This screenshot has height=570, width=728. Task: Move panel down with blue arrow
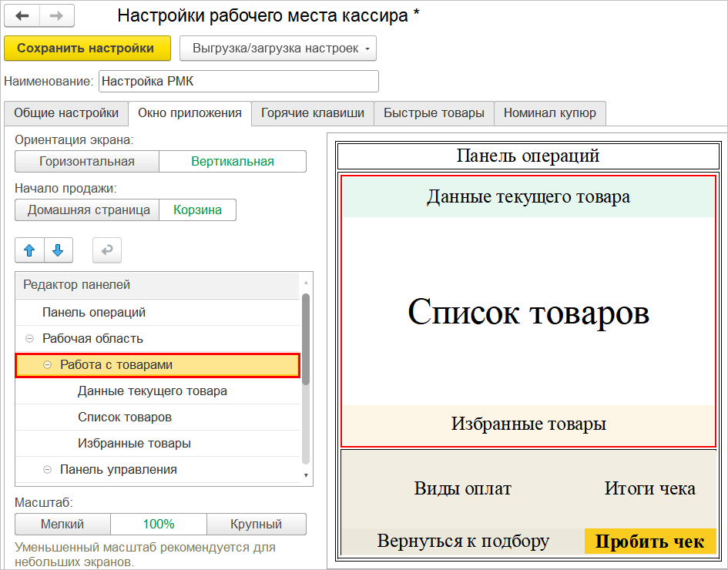click(59, 250)
